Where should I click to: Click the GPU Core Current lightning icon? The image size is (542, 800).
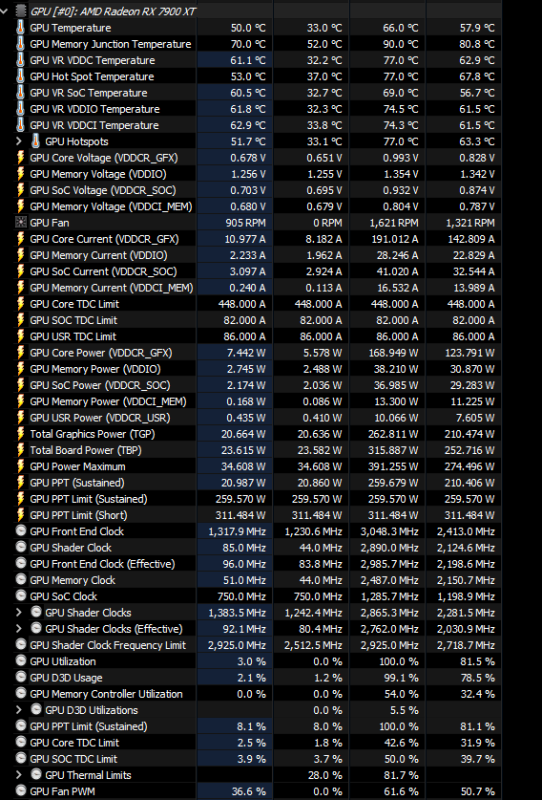[x=20, y=239]
